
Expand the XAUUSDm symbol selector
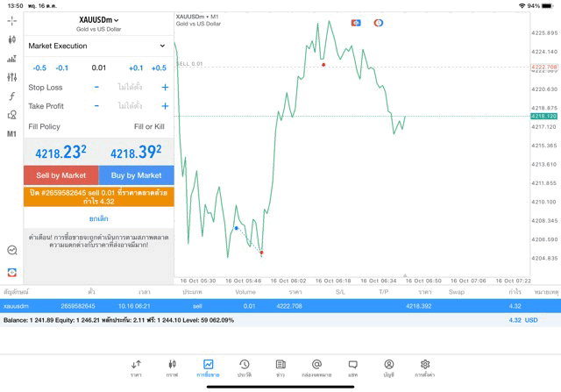pos(99,20)
